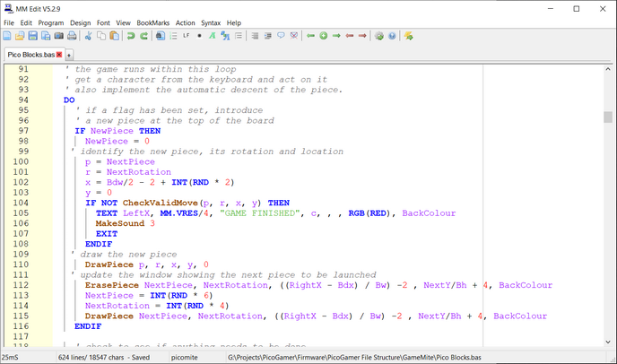Click the file path in status bar
Viewport: 617px width, 364px height.
(354, 358)
